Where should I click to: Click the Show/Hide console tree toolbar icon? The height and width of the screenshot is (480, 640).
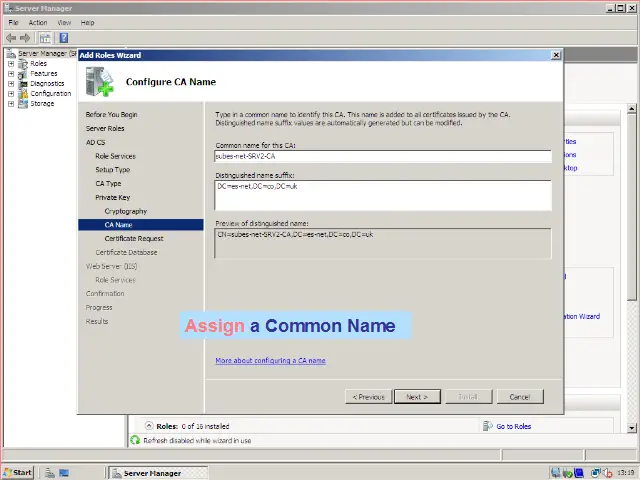click(x=45, y=38)
